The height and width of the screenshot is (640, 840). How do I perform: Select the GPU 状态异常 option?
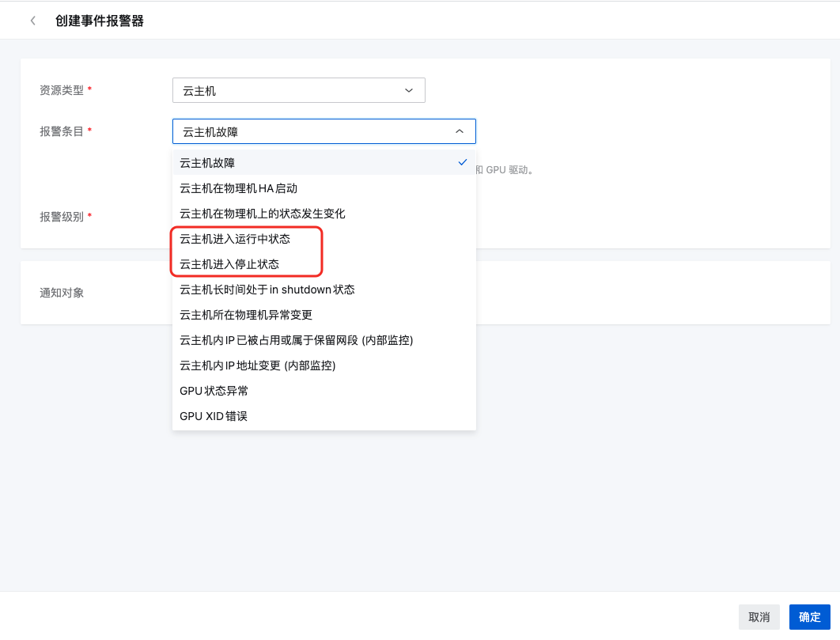[x=324, y=391]
